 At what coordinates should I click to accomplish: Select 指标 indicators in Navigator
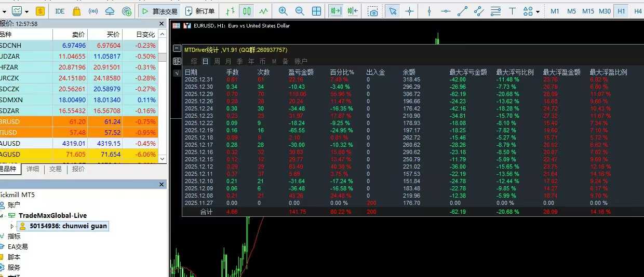tap(14, 236)
